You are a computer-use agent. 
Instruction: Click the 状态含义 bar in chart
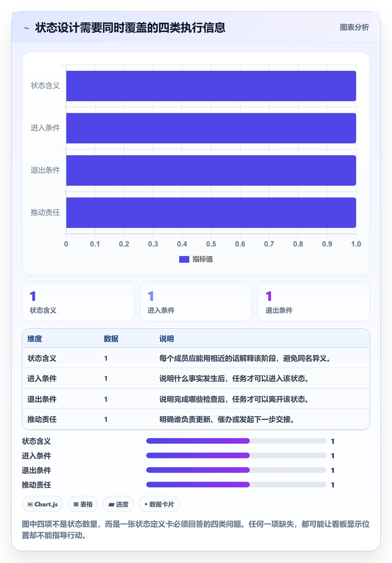(211, 86)
